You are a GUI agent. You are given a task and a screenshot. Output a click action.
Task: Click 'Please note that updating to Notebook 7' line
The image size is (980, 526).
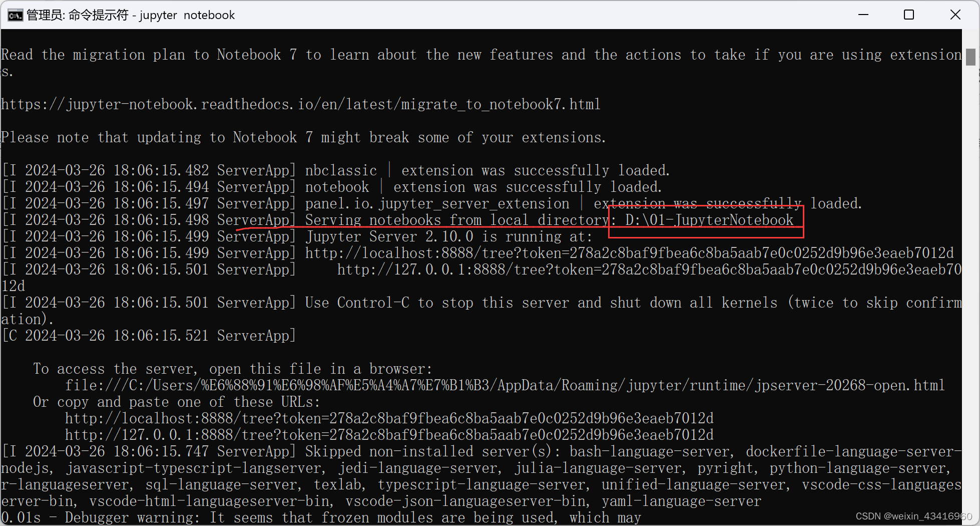[x=303, y=137]
